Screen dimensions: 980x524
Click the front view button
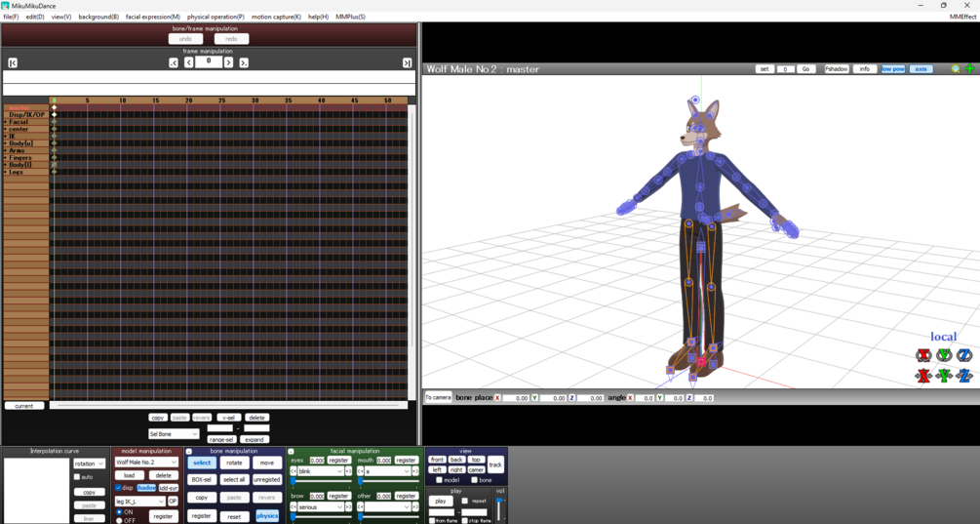437,460
